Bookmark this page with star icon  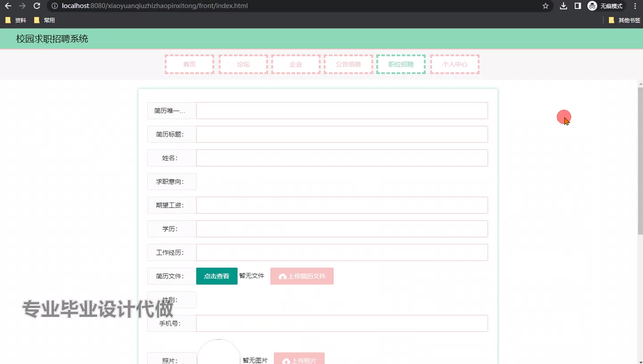point(545,6)
